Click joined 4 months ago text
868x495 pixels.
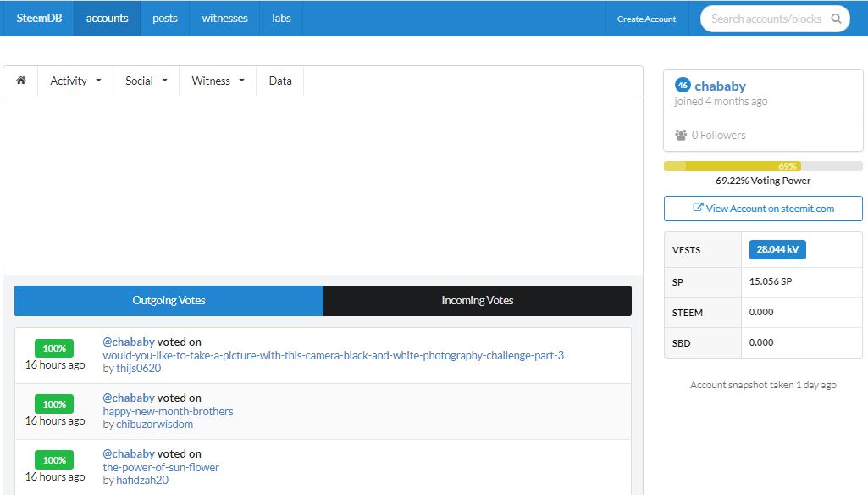(721, 102)
